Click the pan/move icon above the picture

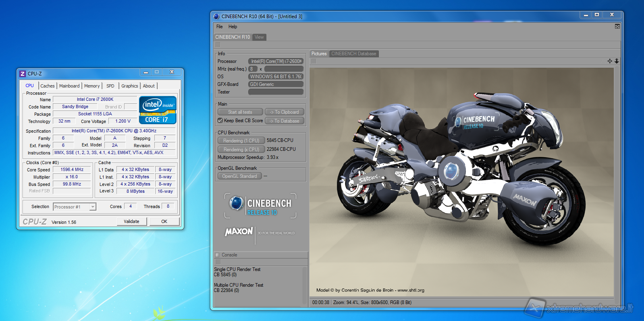[x=610, y=61]
